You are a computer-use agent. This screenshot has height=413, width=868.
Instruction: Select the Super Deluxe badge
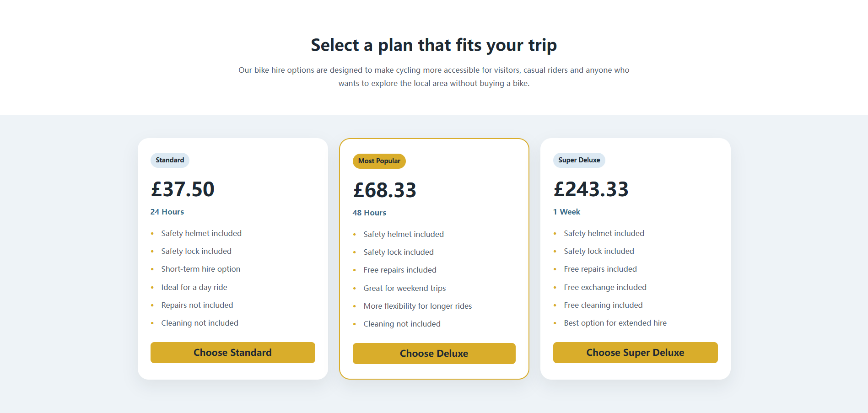(579, 160)
